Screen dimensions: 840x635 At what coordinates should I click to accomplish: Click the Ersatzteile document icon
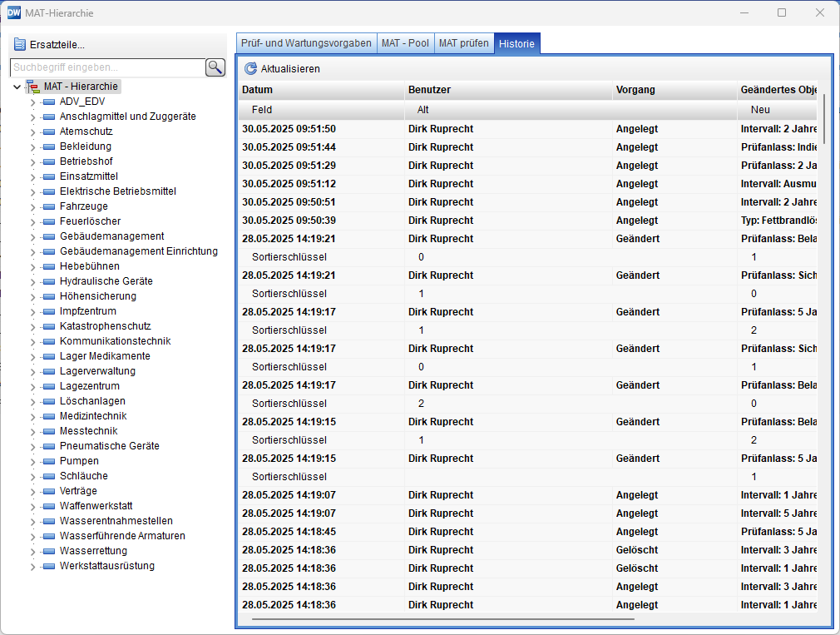click(x=20, y=45)
